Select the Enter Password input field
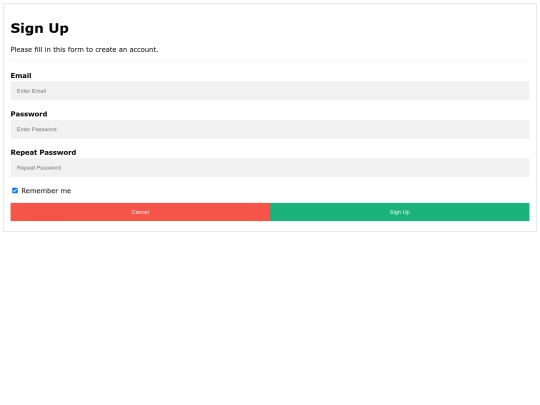The image size is (540, 405). tap(270, 129)
